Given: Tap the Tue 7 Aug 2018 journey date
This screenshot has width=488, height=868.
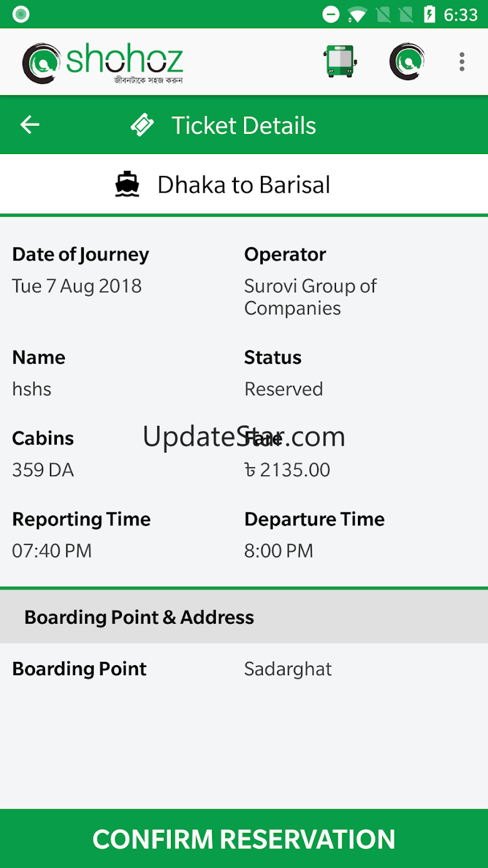Looking at the screenshot, I should [77, 286].
